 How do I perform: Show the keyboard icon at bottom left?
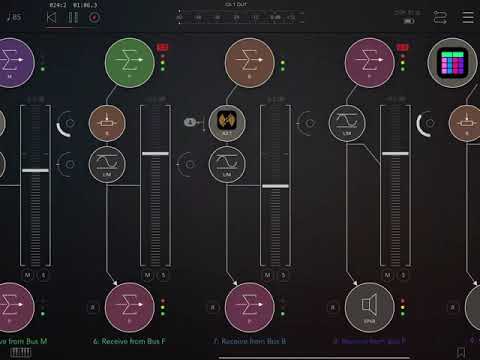coord(21,352)
